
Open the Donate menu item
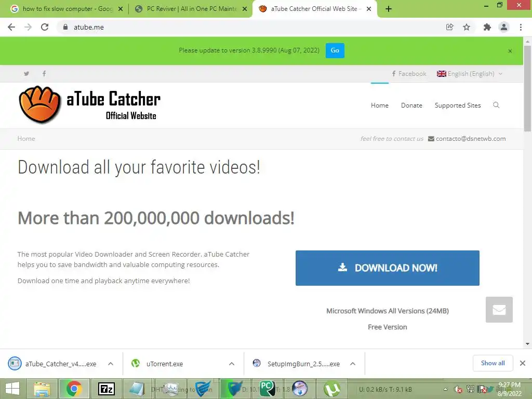point(411,105)
